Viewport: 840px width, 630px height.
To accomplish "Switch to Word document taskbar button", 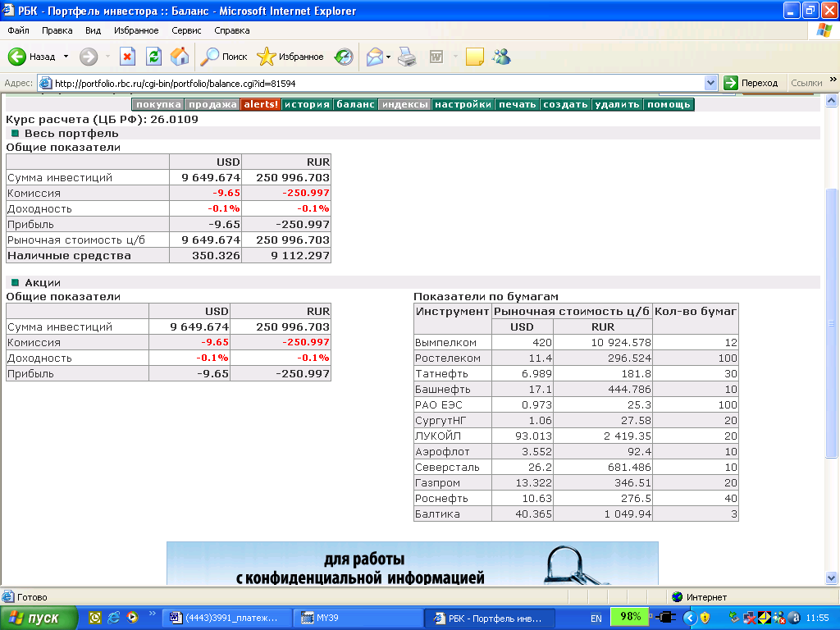I will pos(227,619).
